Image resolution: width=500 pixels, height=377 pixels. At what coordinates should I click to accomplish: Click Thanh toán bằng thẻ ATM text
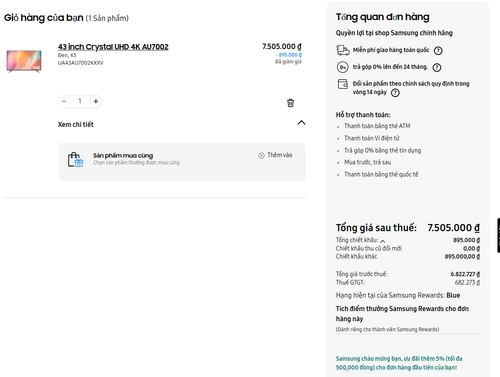point(377,126)
